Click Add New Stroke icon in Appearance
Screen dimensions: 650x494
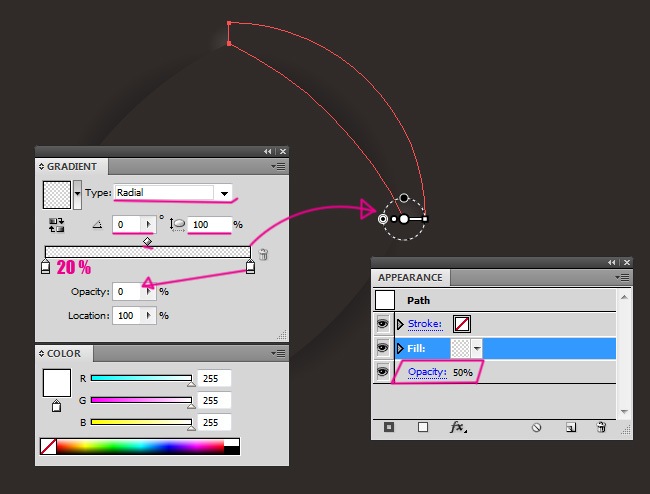(389, 427)
